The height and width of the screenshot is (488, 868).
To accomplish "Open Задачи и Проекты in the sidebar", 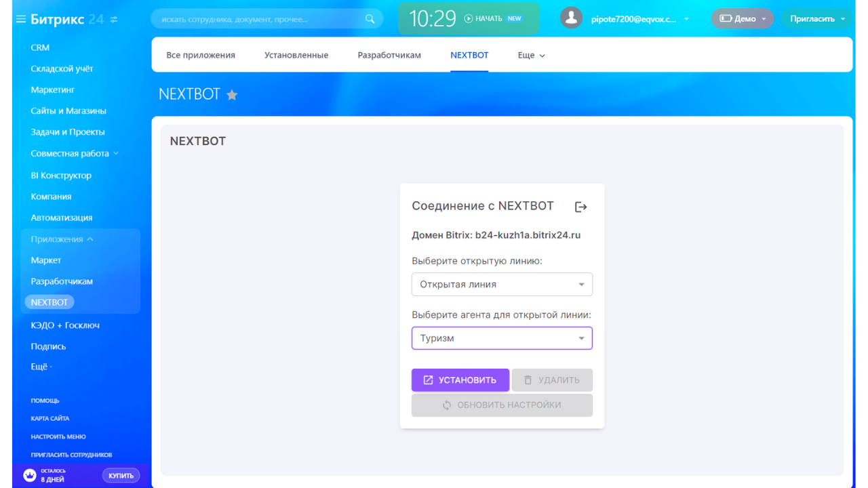I will [x=68, y=132].
